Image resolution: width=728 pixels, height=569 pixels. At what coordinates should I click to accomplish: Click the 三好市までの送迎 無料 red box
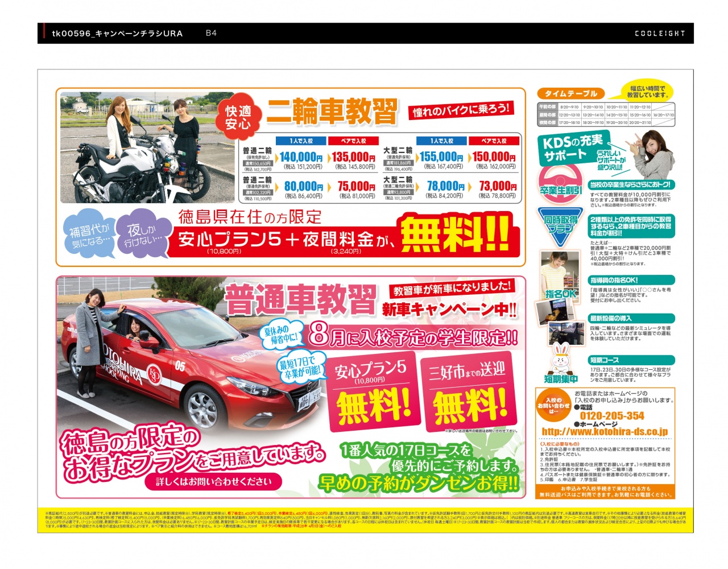pyautogui.click(x=469, y=391)
